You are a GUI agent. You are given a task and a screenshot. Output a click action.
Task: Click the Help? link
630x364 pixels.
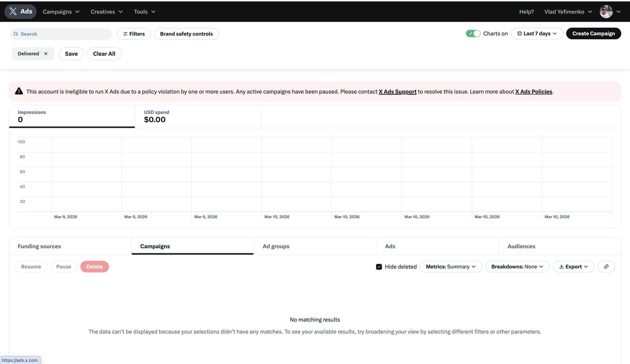(x=527, y=12)
